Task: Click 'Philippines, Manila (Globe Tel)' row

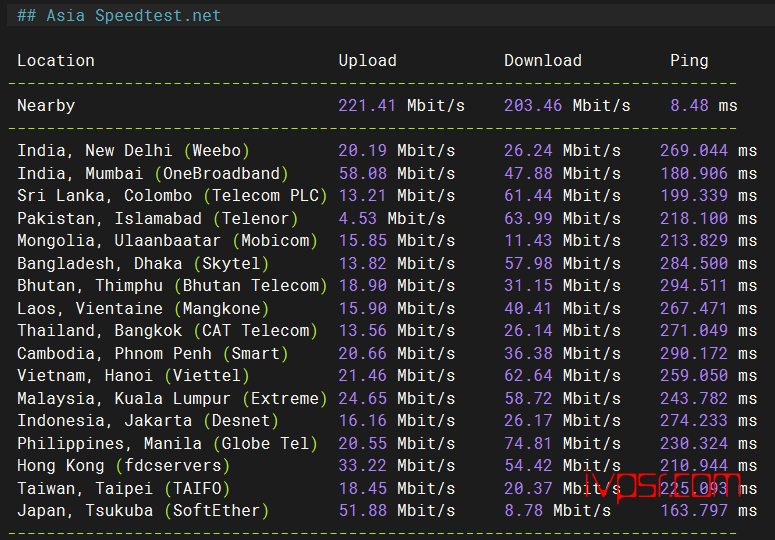Action: coord(167,443)
